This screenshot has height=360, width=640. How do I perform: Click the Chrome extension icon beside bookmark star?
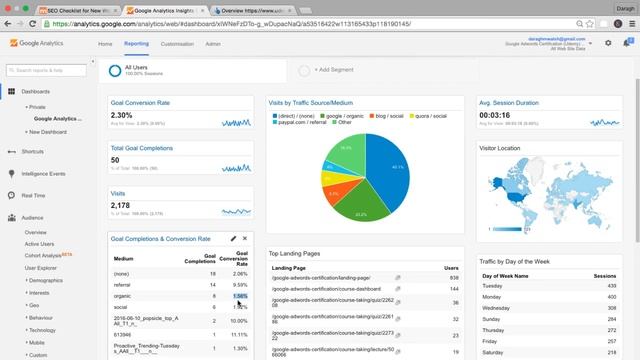tap(604, 24)
